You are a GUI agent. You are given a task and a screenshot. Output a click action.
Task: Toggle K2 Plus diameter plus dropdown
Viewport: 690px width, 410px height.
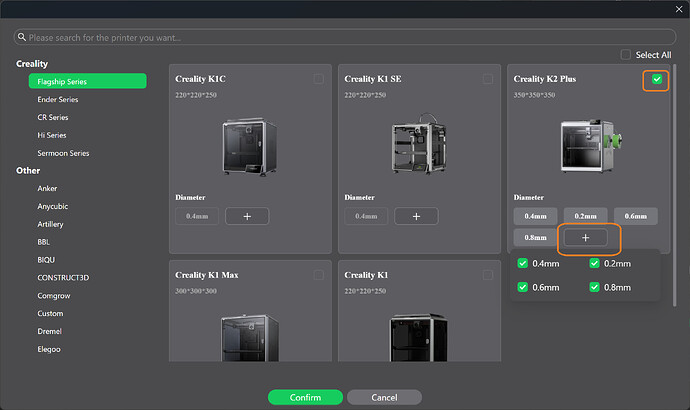[585, 238]
